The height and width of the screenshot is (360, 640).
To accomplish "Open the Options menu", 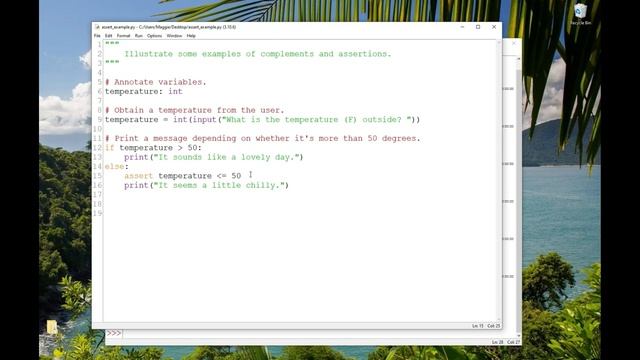I will click(x=154, y=36).
